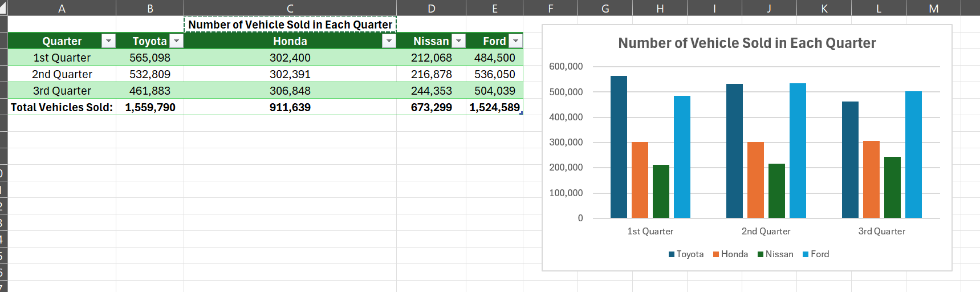Viewport: 980px width, 292px height.
Task: Click the Ford bar for 3rd Quarter
Action: [x=913, y=155]
